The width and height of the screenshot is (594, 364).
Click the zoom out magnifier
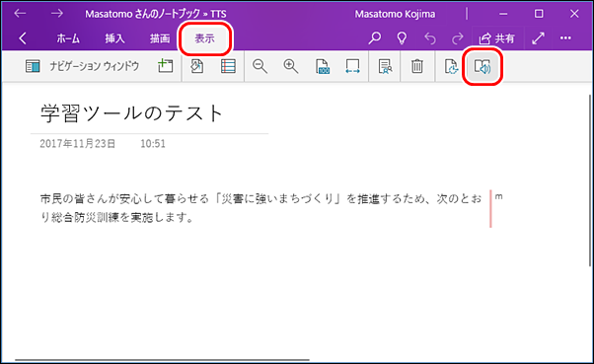(260, 66)
